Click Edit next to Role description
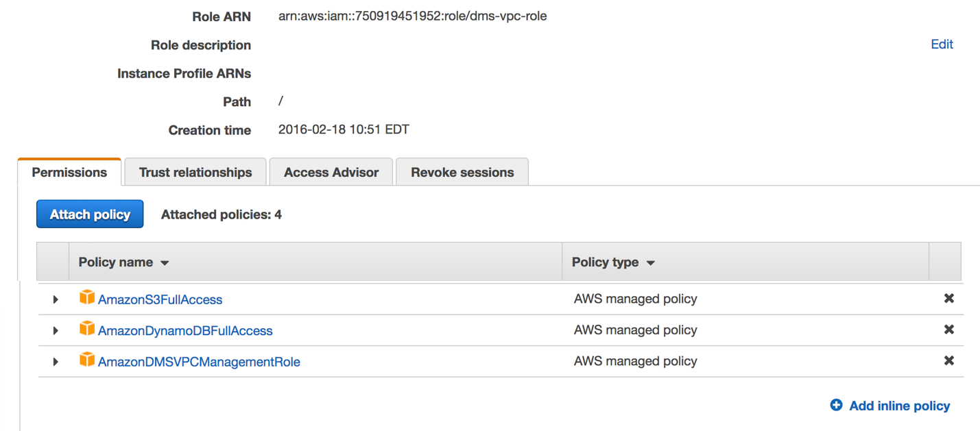 point(942,45)
